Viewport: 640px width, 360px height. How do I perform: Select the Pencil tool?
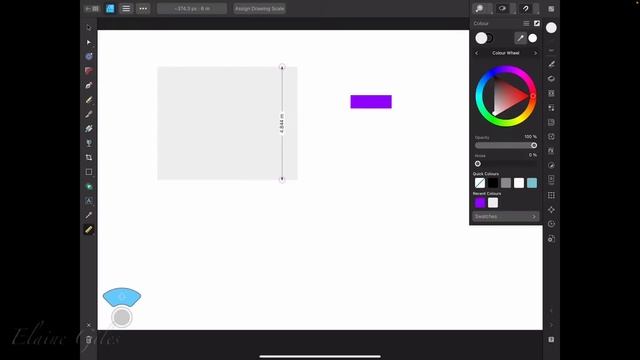(89, 100)
